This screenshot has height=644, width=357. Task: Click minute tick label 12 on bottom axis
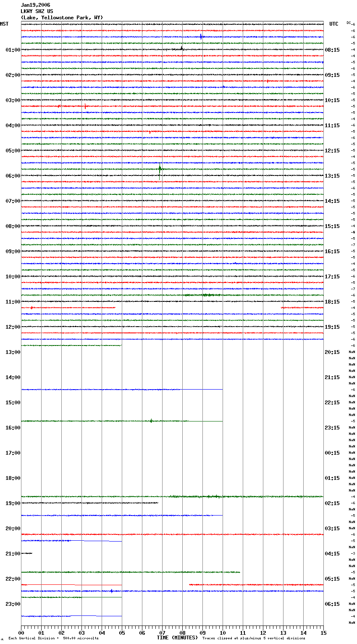coord(263,633)
